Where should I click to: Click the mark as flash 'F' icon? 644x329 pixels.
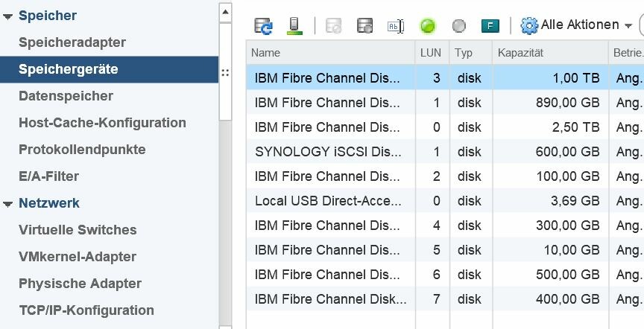[x=490, y=26]
